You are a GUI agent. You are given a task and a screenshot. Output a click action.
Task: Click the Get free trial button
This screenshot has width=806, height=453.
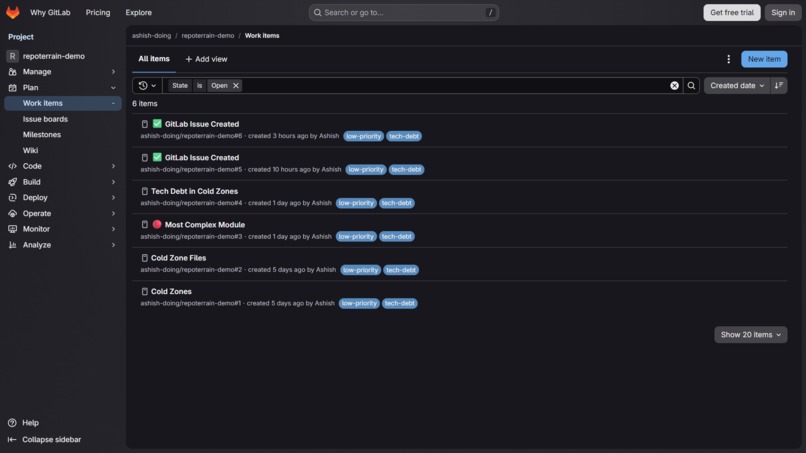(x=731, y=12)
